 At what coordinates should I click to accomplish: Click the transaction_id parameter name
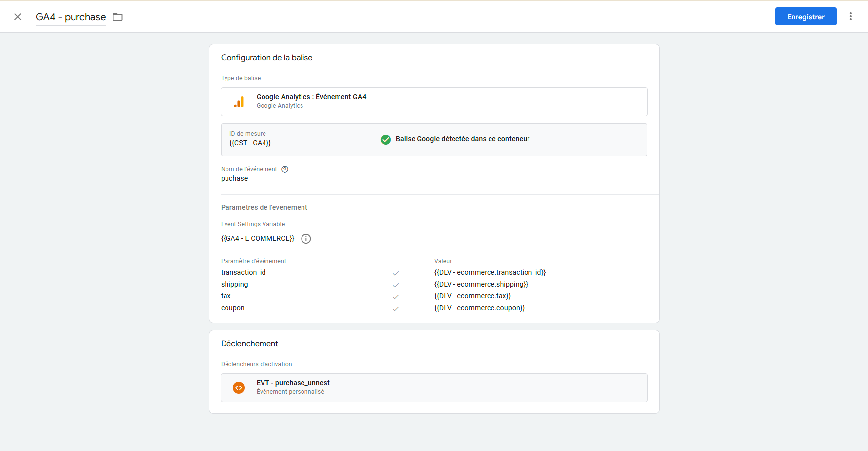pos(243,272)
